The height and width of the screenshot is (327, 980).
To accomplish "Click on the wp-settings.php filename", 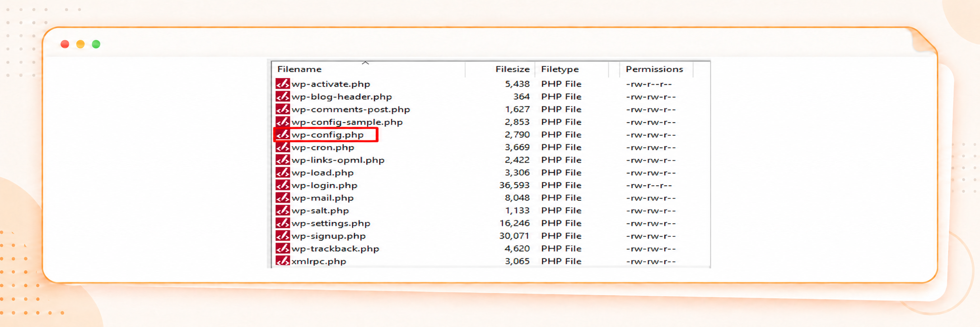I will [x=331, y=223].
